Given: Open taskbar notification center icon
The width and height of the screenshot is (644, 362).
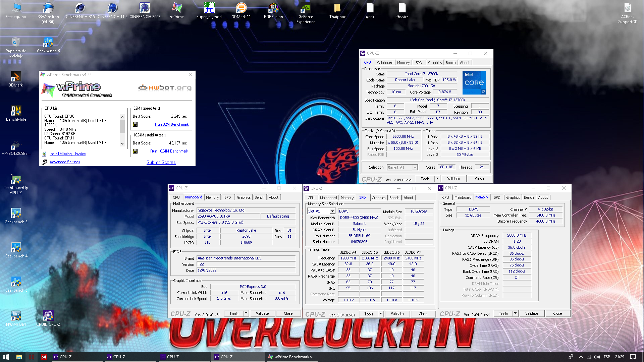Looking at the screenshot, I should pyautogui.click(x=633, y=357).
